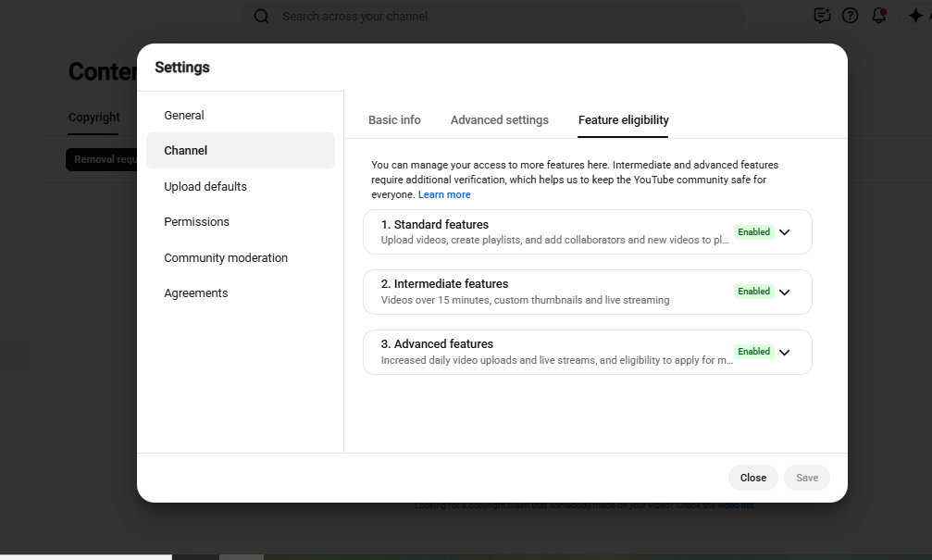Expand Advanced features chevron

[x=785, y=352]
